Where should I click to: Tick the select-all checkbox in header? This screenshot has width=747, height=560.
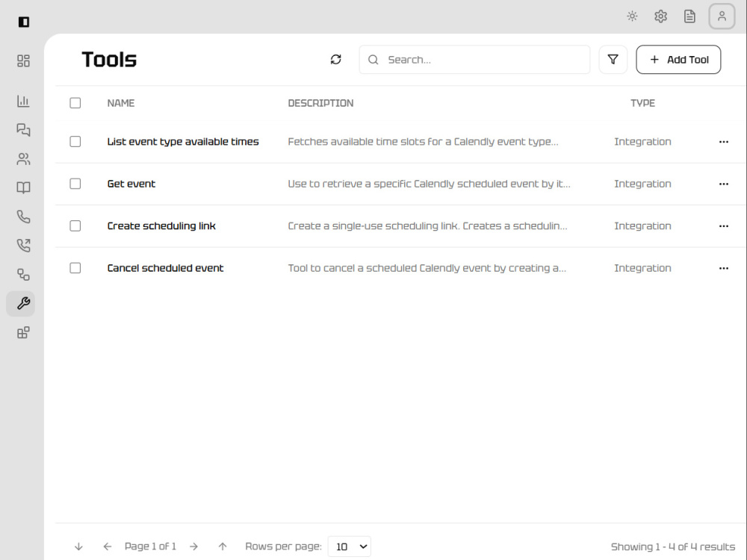(75, 103)
